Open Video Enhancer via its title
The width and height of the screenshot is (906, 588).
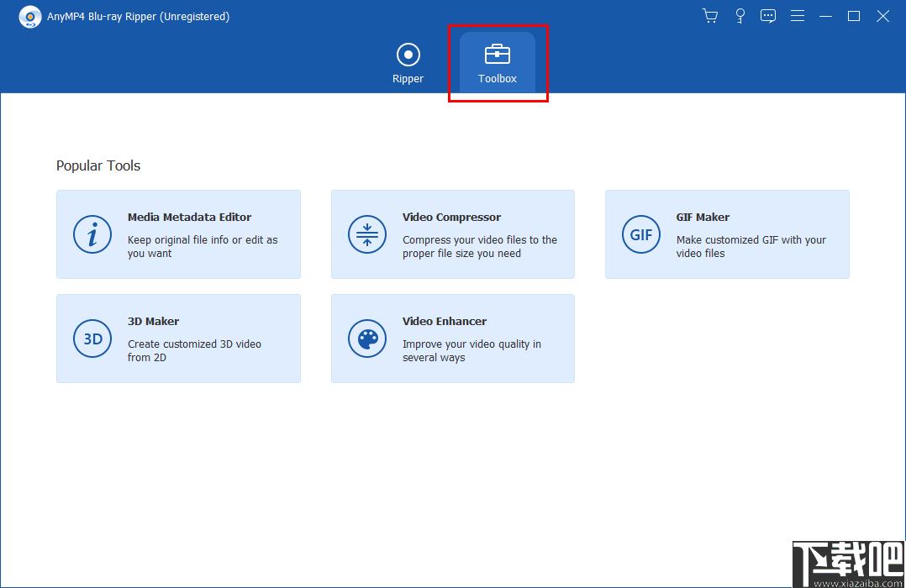pos(445,321)
